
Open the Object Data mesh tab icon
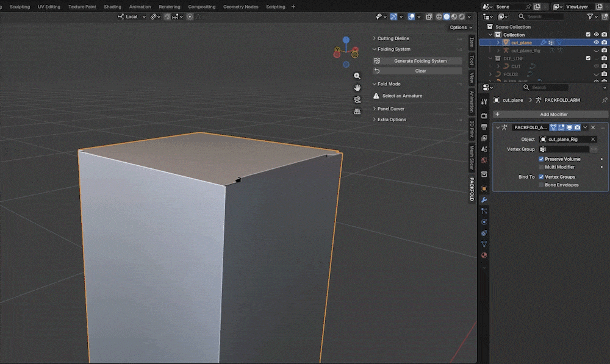484,244
